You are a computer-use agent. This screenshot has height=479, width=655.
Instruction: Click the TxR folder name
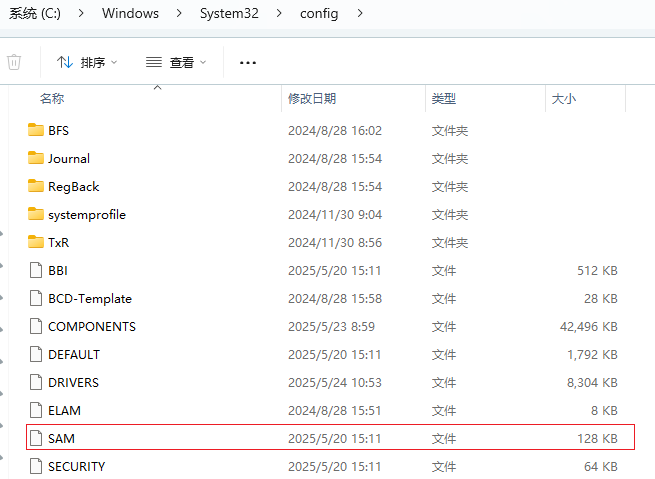tap(58, 243)
